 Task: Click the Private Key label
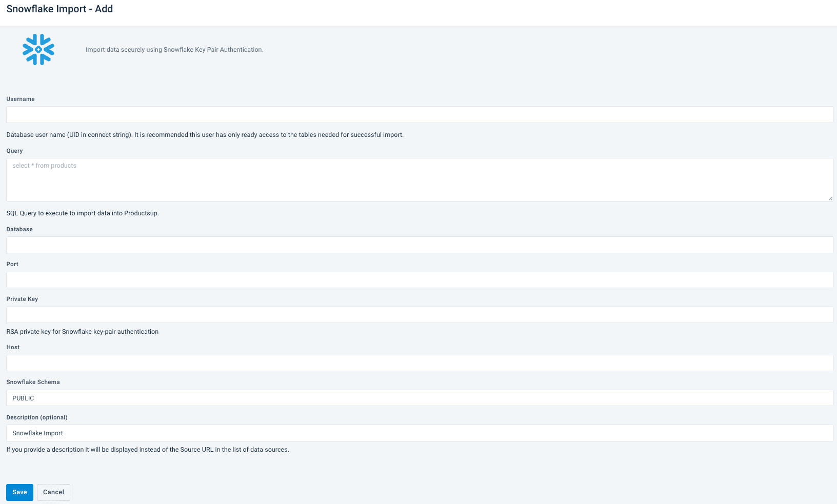click(x=22, y=299)
